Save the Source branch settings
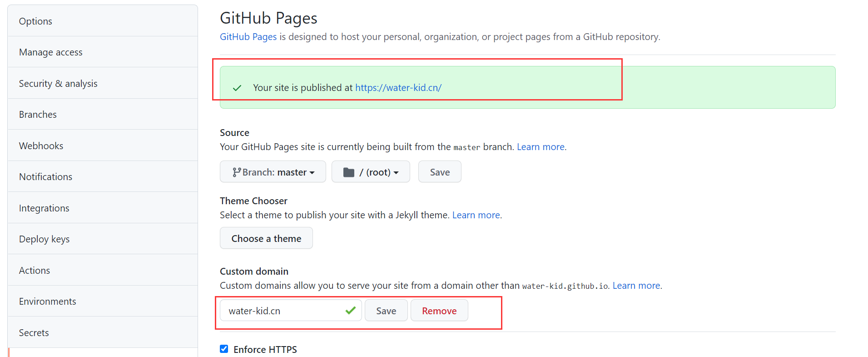 [x=440, y=172]
